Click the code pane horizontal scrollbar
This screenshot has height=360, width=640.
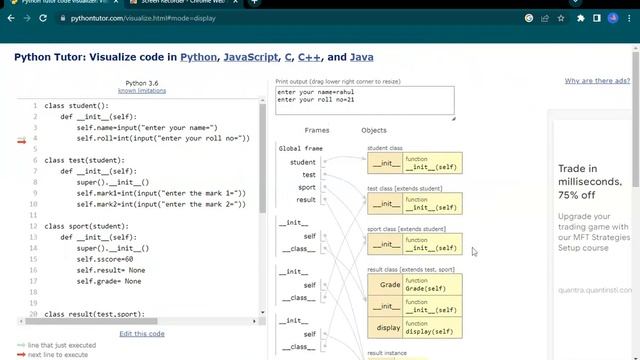point(91,321)
